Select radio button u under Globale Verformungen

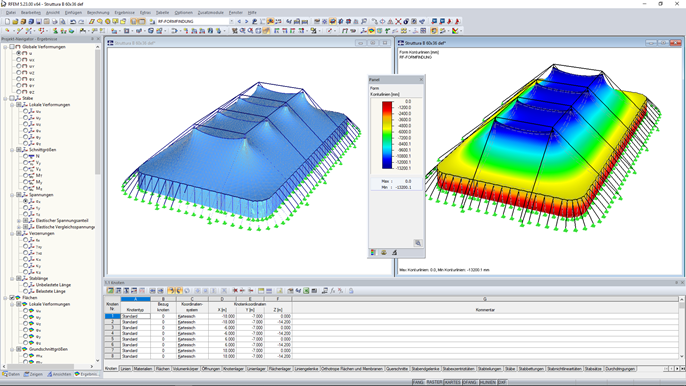point(19,53)
